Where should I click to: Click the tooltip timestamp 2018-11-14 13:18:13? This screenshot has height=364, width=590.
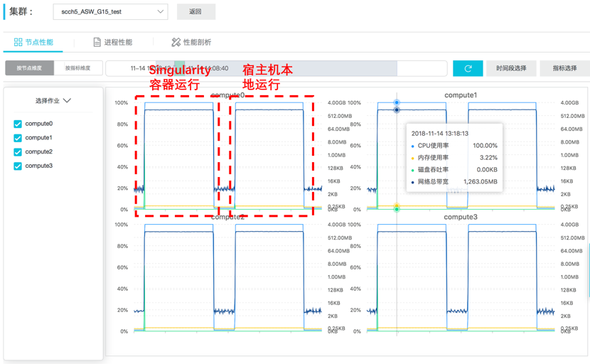coord(439,134)
